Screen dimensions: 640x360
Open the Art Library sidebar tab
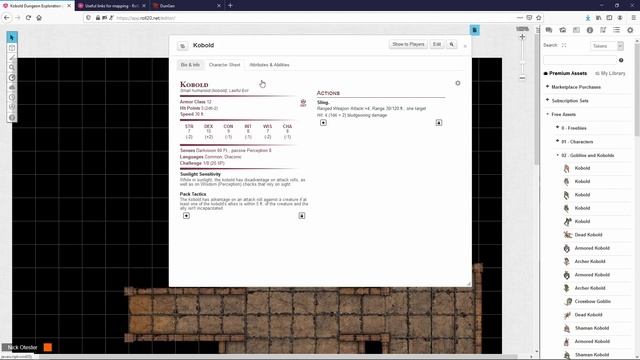point(562,30)
